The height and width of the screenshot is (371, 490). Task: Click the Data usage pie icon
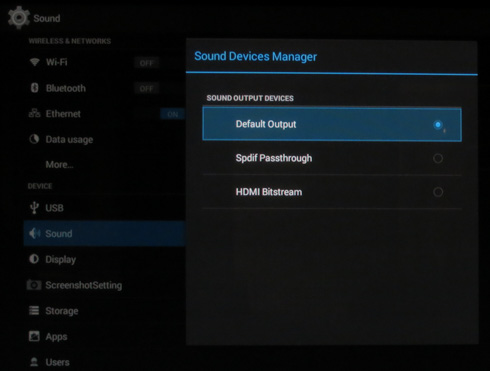pos(34,139)
